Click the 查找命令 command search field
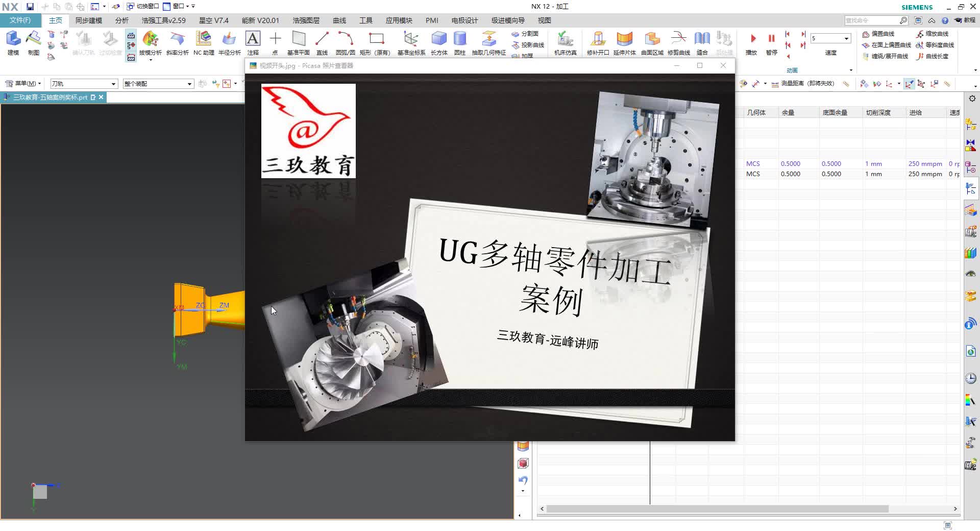Viewport: 980px width, 531px height. [x=872, y=20]
